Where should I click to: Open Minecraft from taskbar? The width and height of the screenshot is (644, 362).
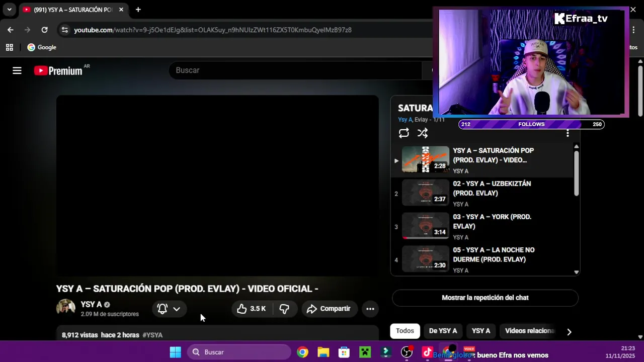365,352
